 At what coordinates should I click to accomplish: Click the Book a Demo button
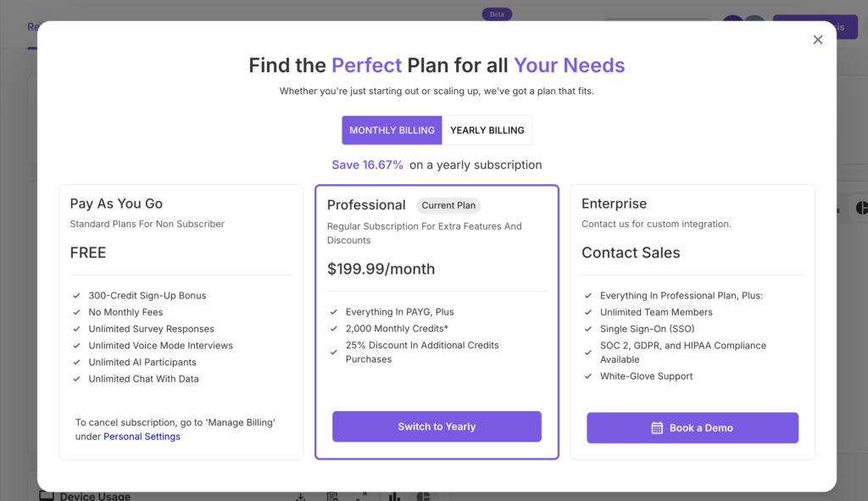[693, 427]
